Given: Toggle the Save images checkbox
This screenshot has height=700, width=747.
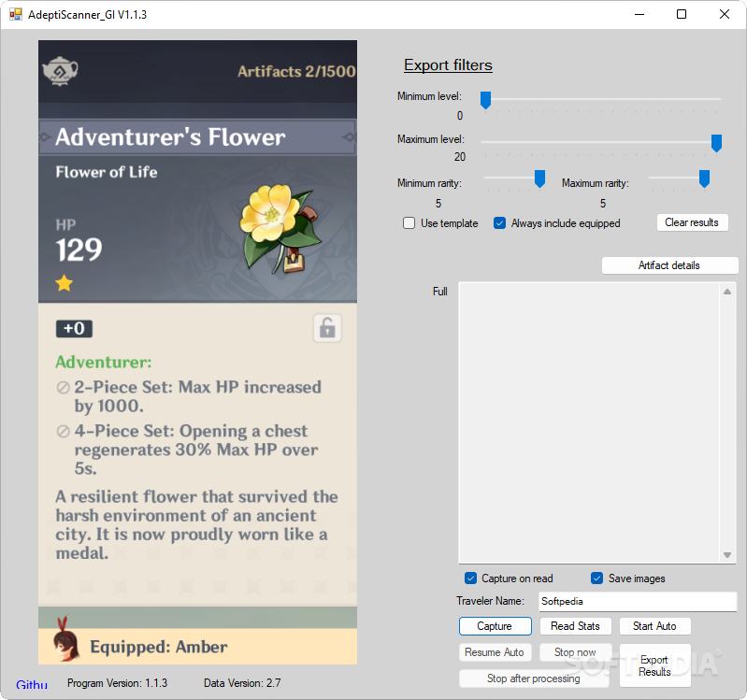Looking at the screenshot, I should pos(596,579).
